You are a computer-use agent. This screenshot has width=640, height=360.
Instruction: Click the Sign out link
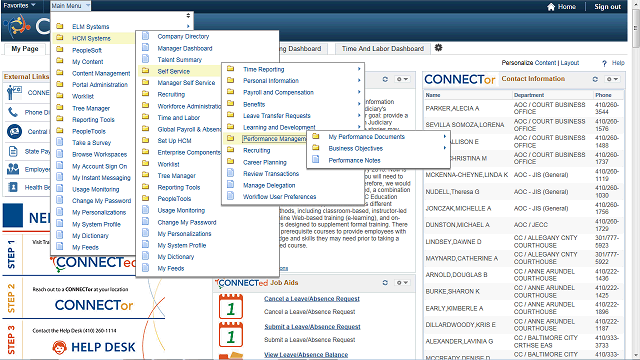607,7
